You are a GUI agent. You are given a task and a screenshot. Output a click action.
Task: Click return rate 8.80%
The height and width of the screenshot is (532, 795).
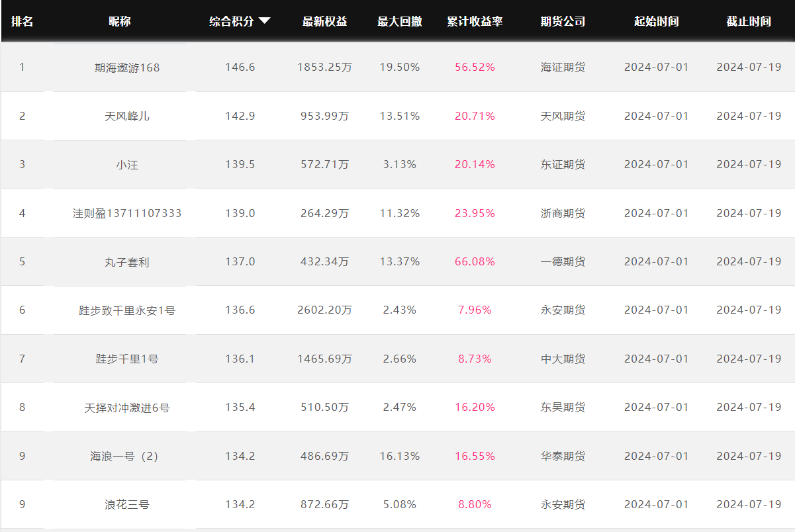pos(475,504)
